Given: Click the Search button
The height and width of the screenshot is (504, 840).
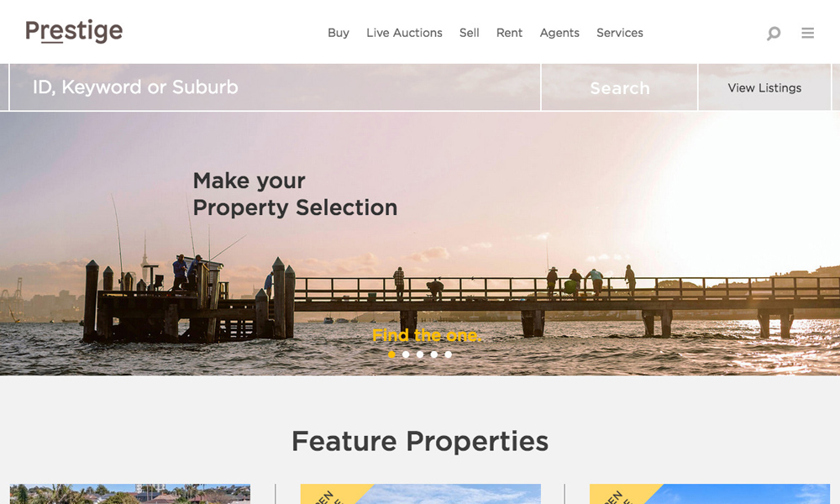Looking at the screenshot, I should click(x=619, y=87).
